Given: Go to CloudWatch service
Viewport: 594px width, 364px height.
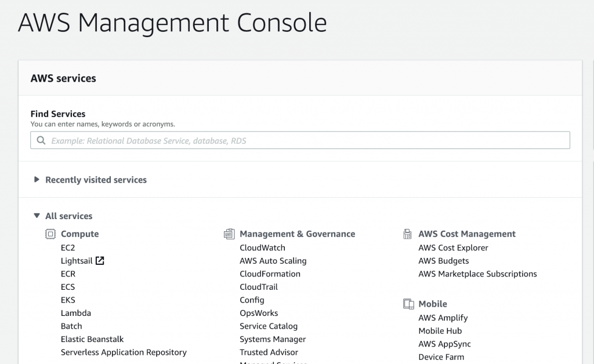Looking at the screenshot, I should click(x=262, y=248).
